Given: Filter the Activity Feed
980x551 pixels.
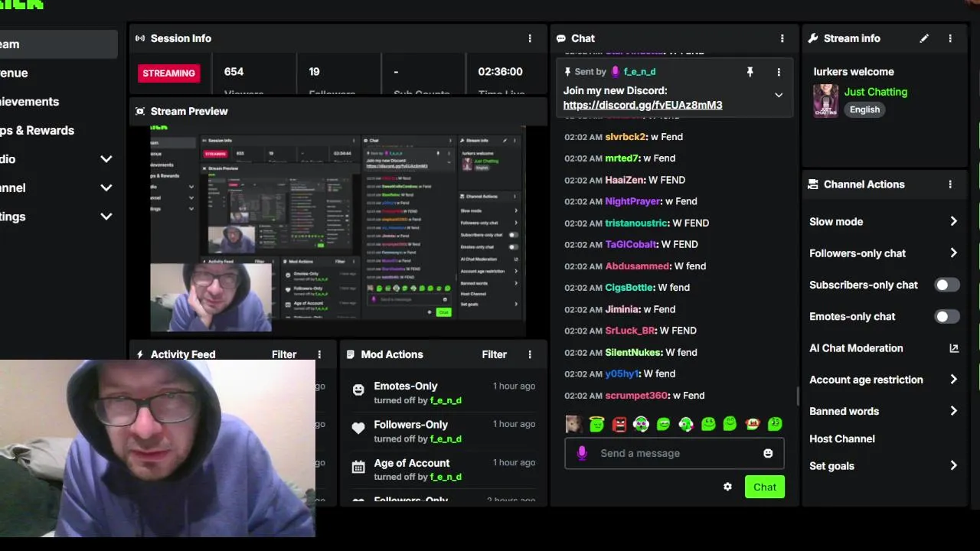Looking at the screenshot, I should (x=283, y=354).
